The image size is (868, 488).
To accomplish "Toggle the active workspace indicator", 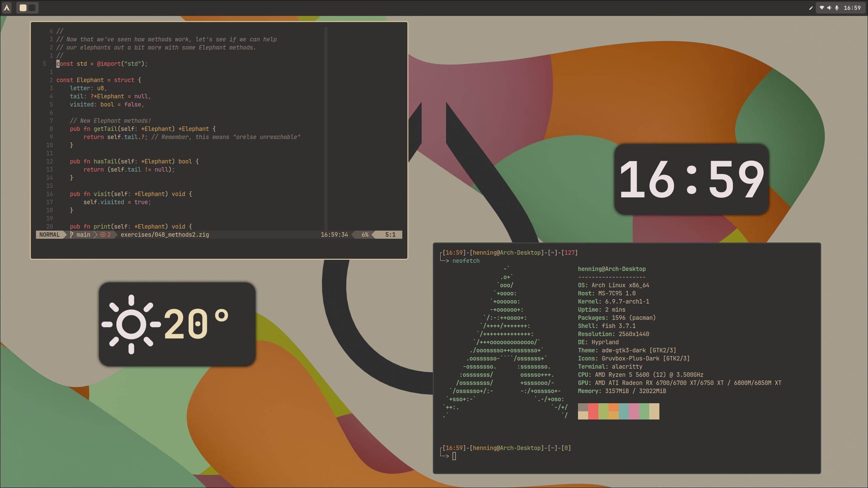I will coord(22,7).
